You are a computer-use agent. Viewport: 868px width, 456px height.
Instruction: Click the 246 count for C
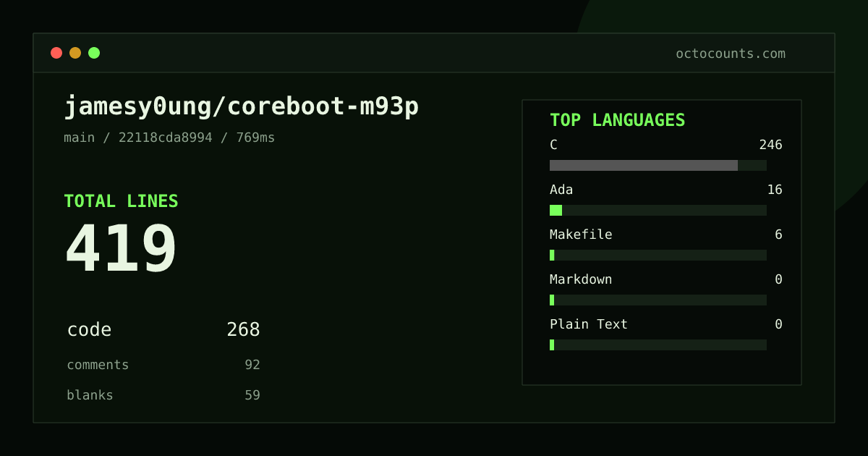(x=770, y=145)
